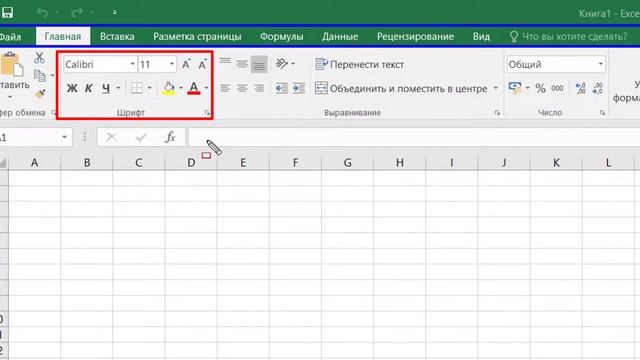Open the fill color palette arrow
Image resolution: width=640 pixels, height=360 pixels.
(181, 88)
